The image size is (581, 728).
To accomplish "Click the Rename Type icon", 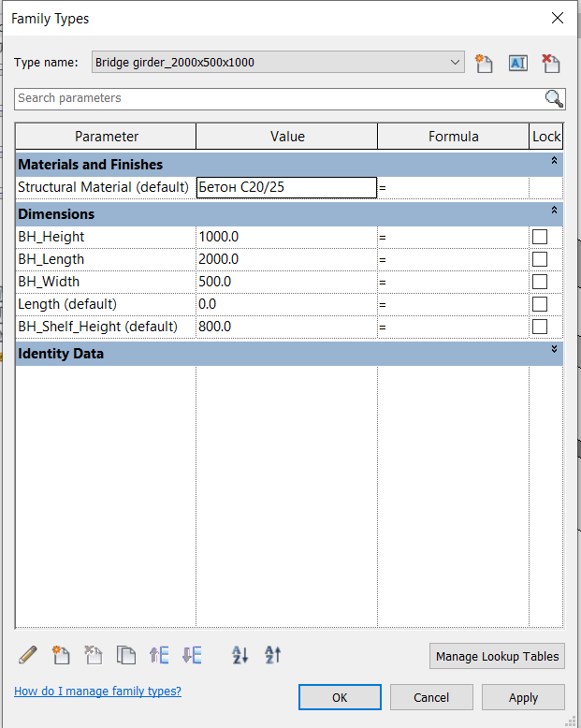I will pyautogui.click(x=517, y=64).
